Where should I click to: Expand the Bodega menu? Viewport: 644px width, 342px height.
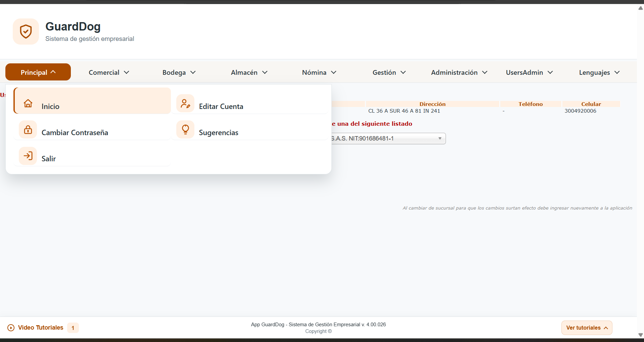pyautogui.click(x=179, y=72)
